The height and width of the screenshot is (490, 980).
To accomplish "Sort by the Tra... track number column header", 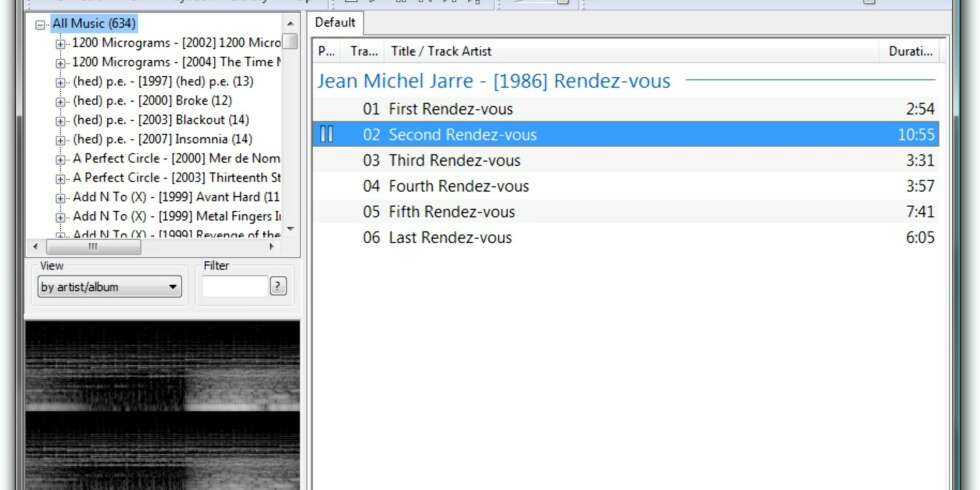I will 363,51.
